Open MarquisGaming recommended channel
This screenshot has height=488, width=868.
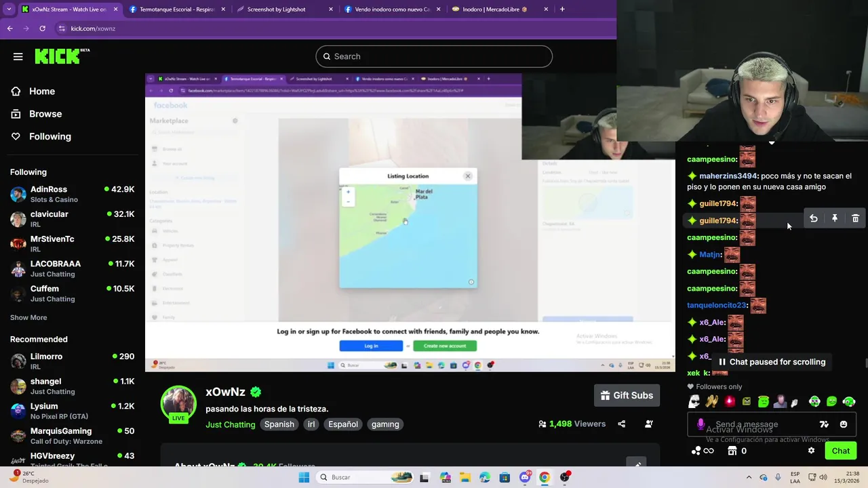coord(72,436)
